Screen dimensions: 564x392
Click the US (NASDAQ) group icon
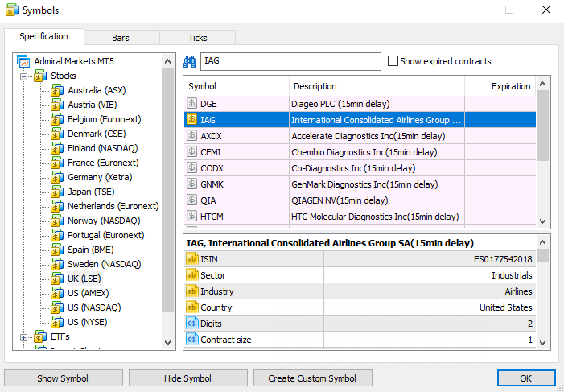(x=57, y=307)
